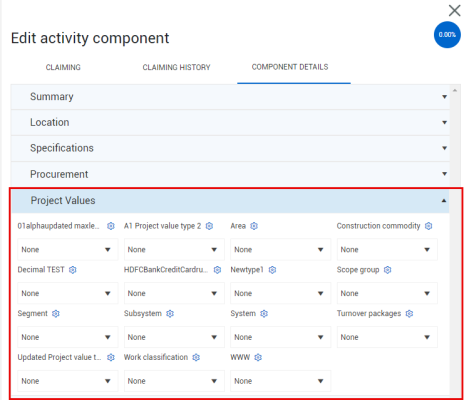
Task: Switch to the Claiming History tab
Action: [176, 67]
